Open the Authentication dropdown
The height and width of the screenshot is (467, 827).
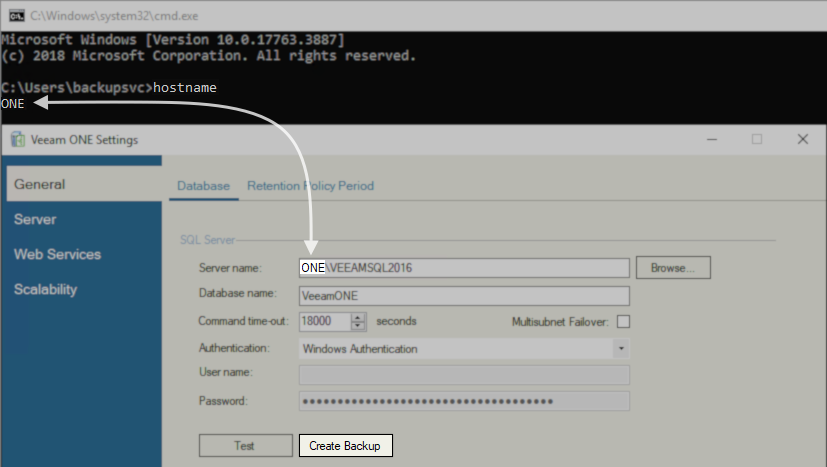pos(621,349)
